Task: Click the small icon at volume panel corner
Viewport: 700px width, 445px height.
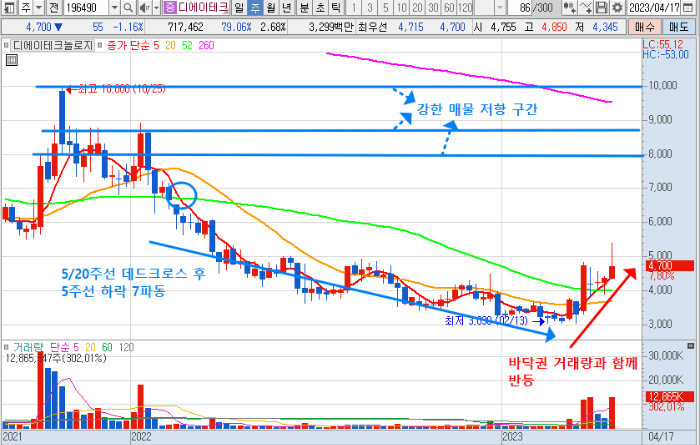Action: pyautogui.click(x=691, y=346)
